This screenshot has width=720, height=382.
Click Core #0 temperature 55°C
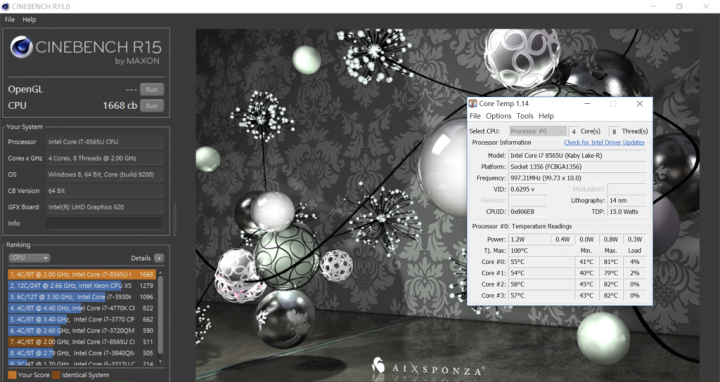pos(540,262)
